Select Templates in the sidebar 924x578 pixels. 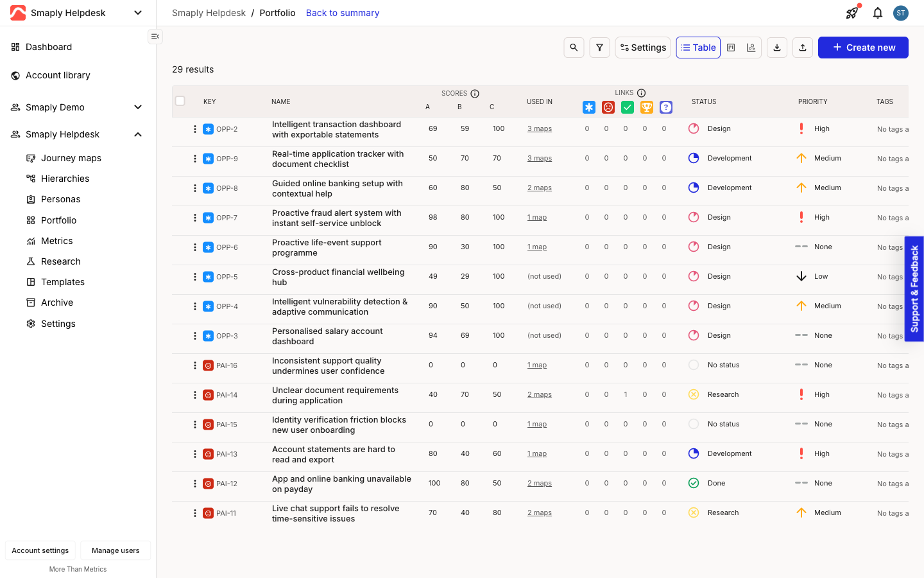(x=62, y=282)
